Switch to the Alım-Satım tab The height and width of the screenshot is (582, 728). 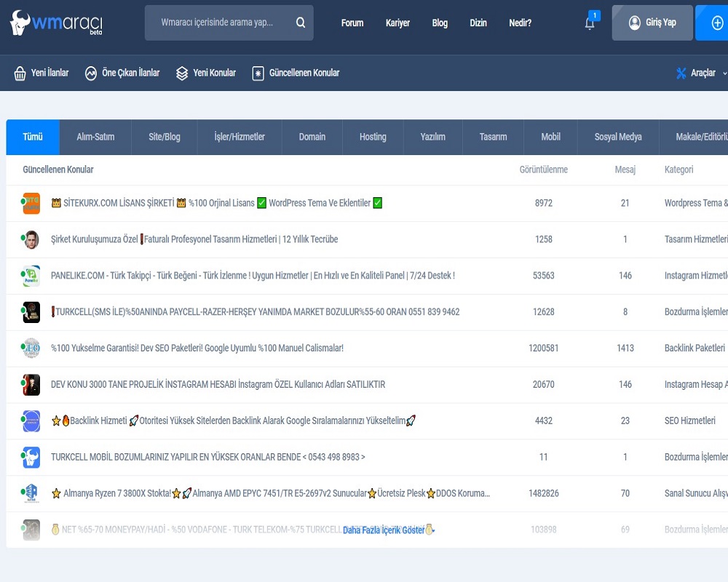pyautogui.click(x=95, y=137)
